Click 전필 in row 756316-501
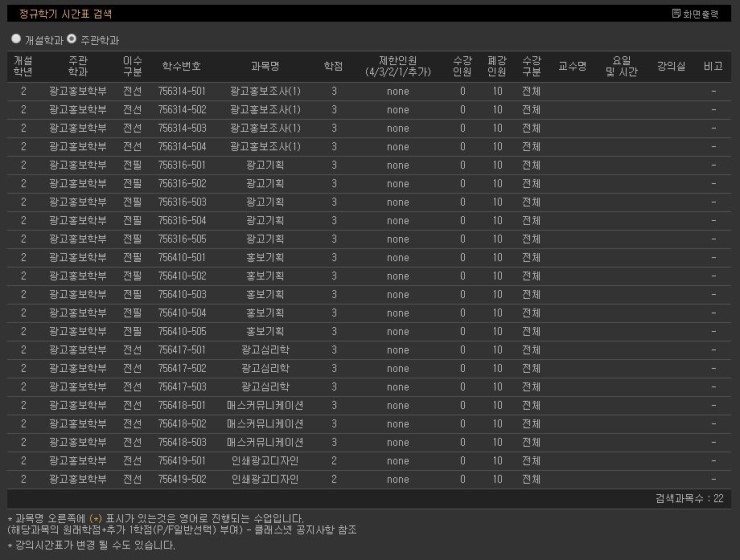 (132, 165)
